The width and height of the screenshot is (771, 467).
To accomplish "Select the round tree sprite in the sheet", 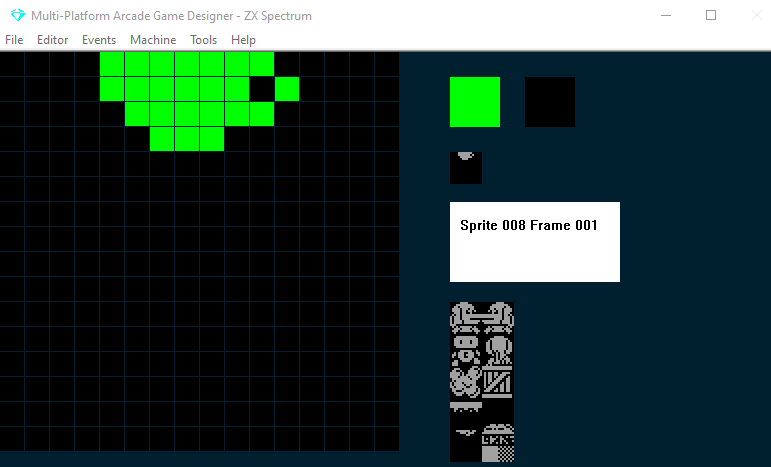I will (498, 350).
